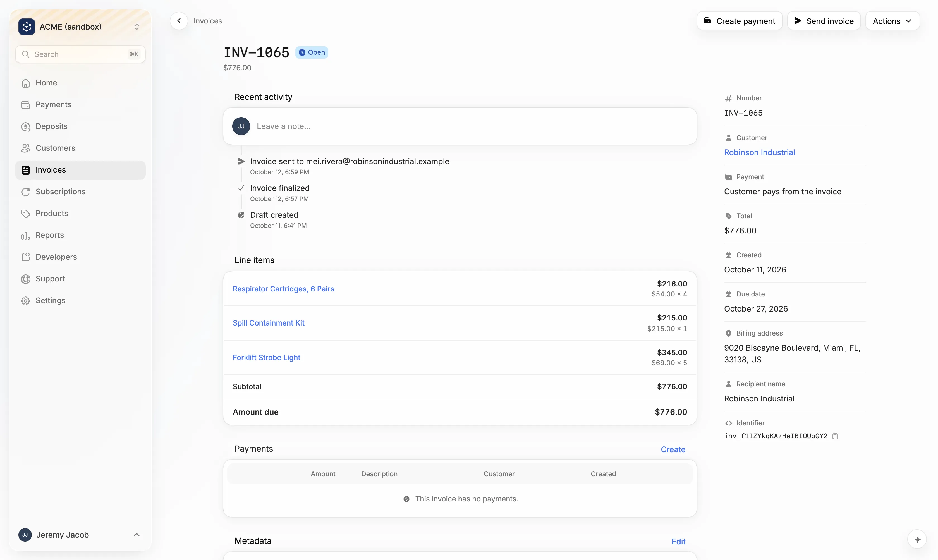Click the Support lifebuoy icon
Image resolution: width=938 pixels, height=560 pixels.
(x=26, y=279)
